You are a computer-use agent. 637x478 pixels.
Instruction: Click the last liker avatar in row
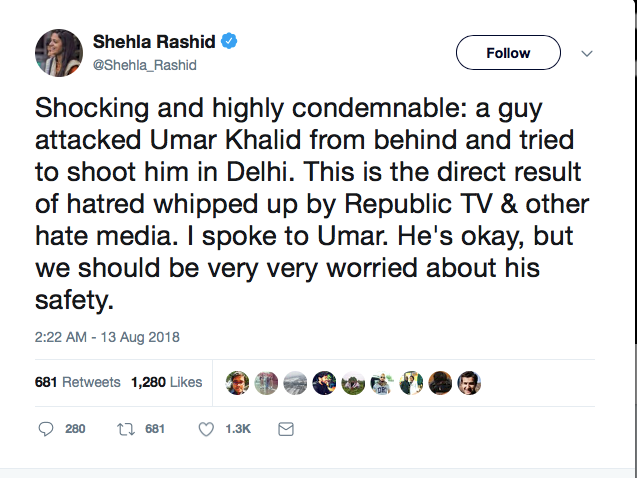point(469,383)
